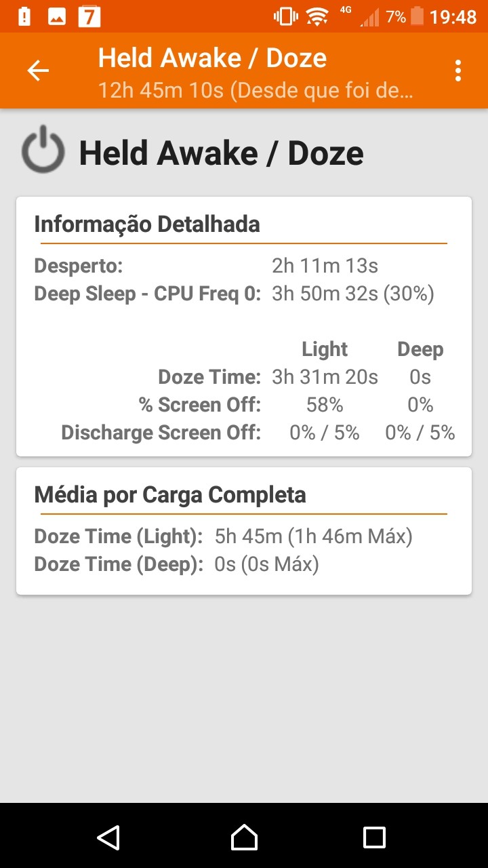Tap the Deep Sleep 3h 50m 32s value
The width and height of the screenshot is (488, 868).
(352, 294)
